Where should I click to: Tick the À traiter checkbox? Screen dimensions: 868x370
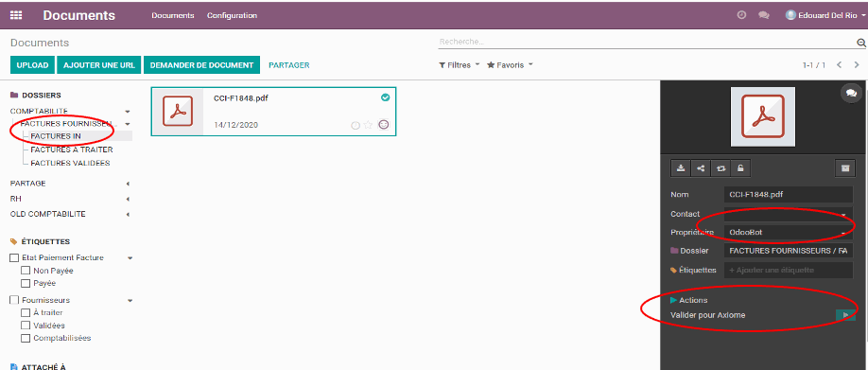pos(26,313)
